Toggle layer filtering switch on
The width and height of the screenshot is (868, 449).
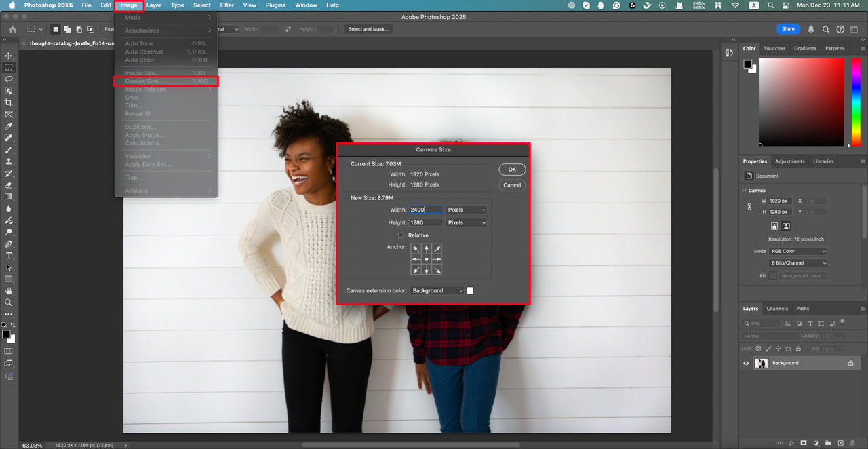tap(842, 322)
